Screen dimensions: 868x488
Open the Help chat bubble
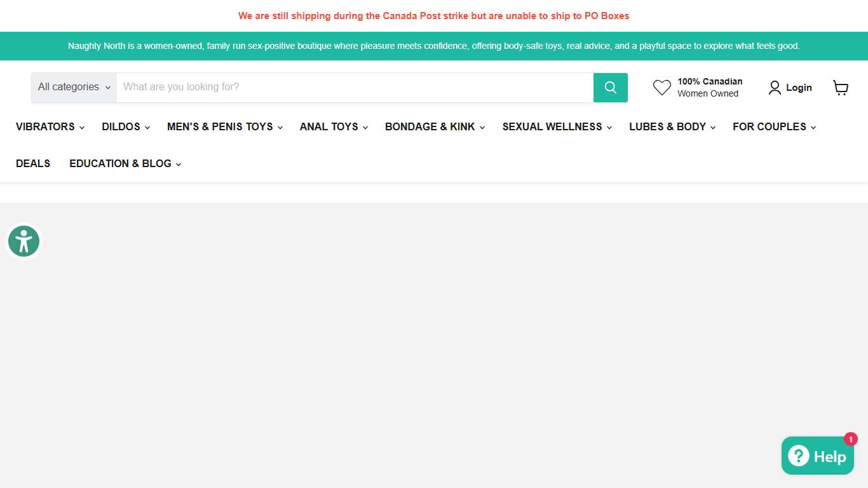[817, 456]
